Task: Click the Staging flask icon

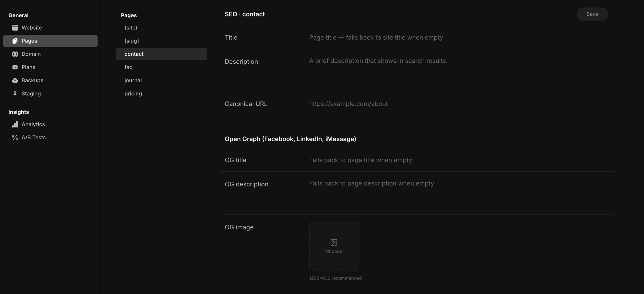Action: (15, 94)
